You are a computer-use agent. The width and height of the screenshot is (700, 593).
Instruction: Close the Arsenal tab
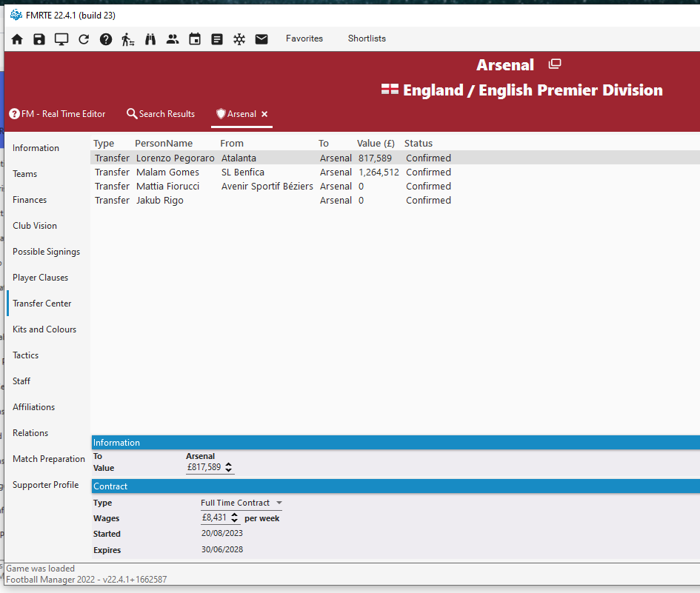(x=264, y=114)
